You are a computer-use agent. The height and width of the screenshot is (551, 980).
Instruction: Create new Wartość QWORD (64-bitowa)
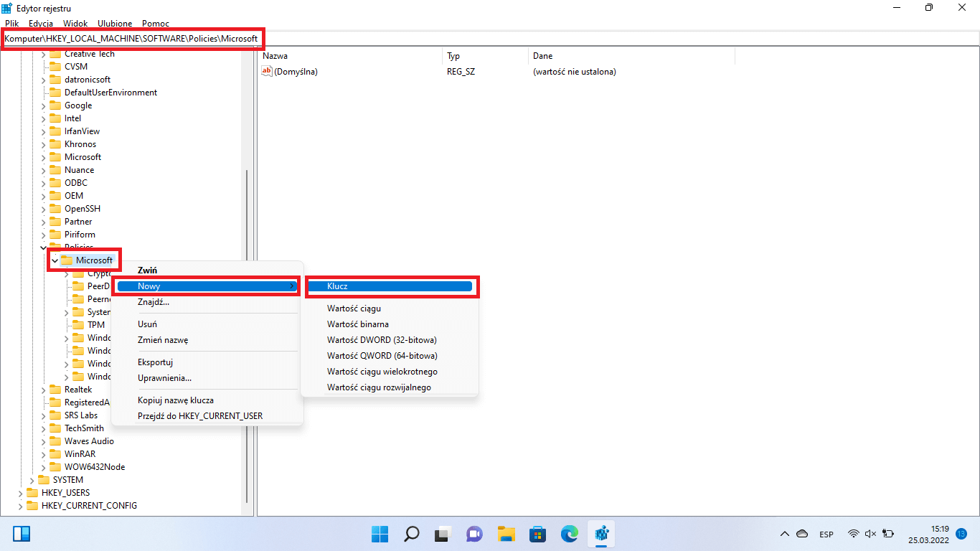(390, 356)
